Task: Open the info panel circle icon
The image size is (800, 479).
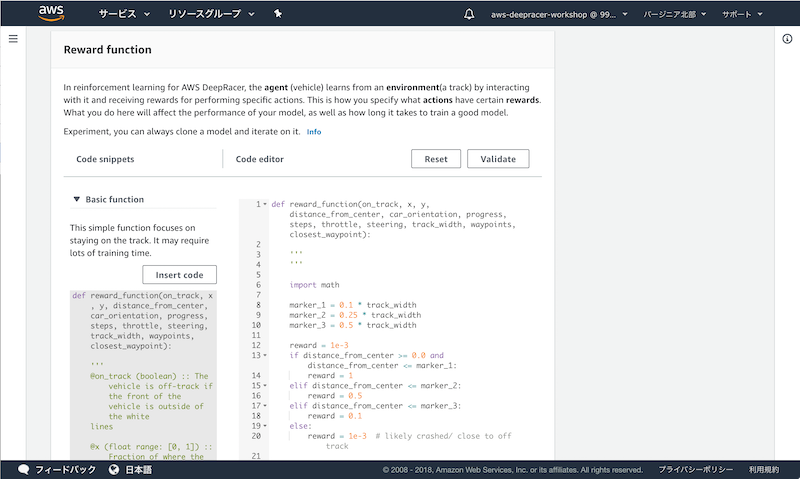Action: click(x=787, y=39)
